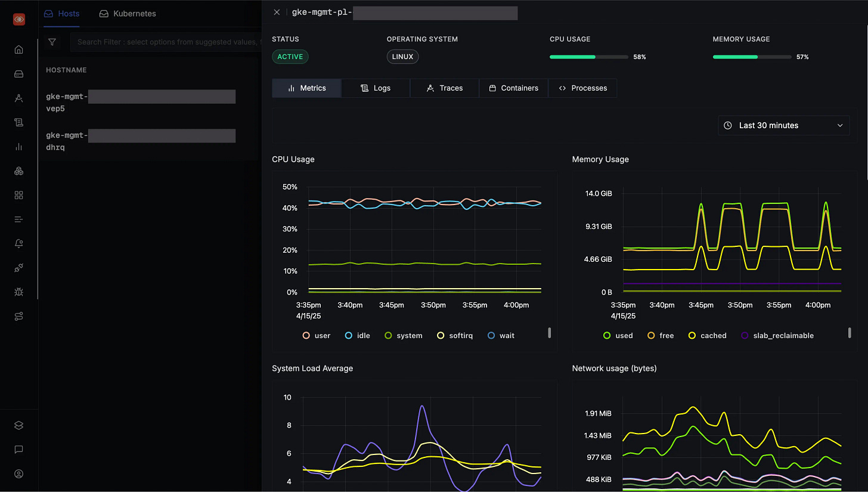Open the dashboards grid icon in sidebar
The image size is (868, 492).
[18, 195]
